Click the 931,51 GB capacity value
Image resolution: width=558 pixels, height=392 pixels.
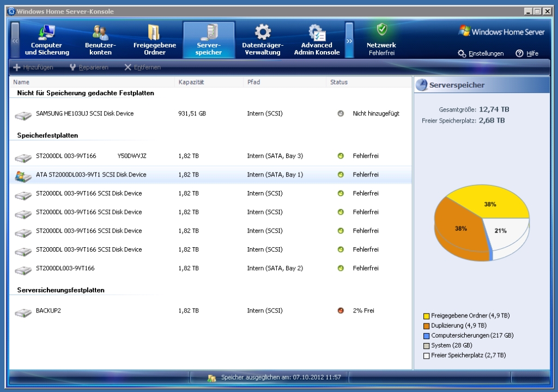coord(192,113)
